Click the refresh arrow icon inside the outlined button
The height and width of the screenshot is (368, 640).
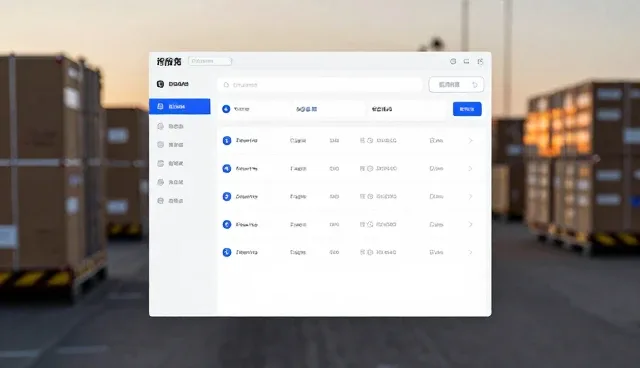click(x=475, y=85)
